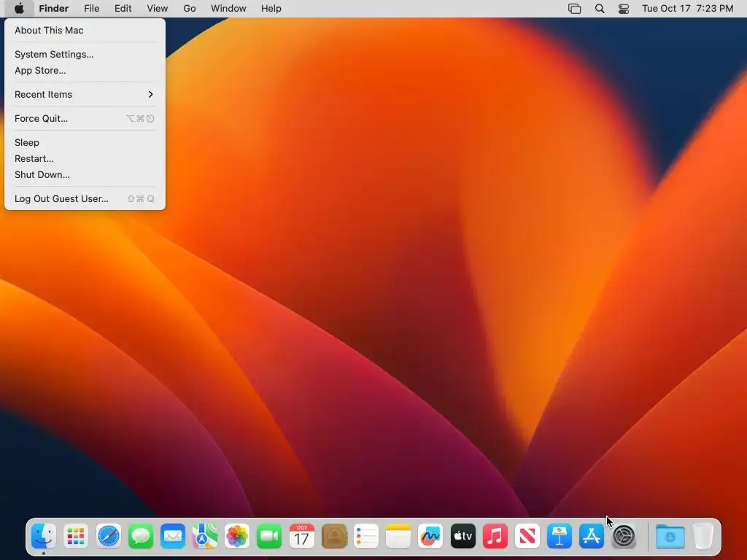Open the Finder menu
Image resolution: width=747 pixels, height=560 pixels.
point(54,9)
